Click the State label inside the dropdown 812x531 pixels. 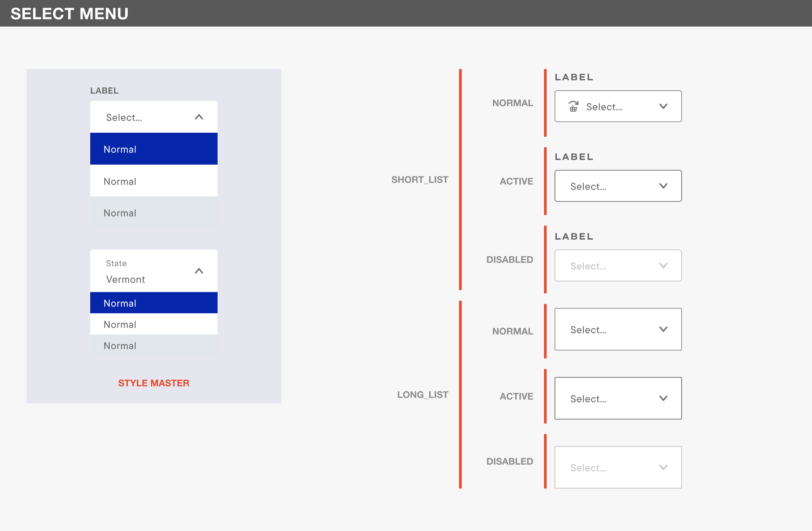tap(116, 263)
